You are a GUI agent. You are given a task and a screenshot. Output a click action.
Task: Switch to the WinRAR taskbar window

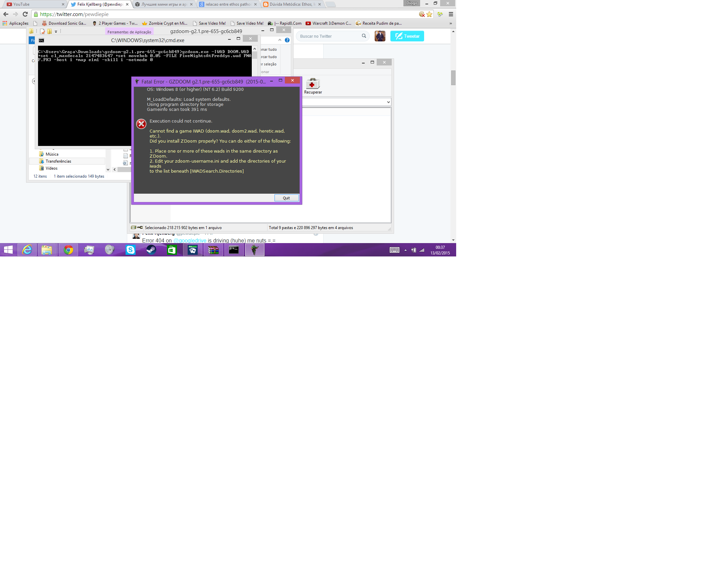click(213, 250)
